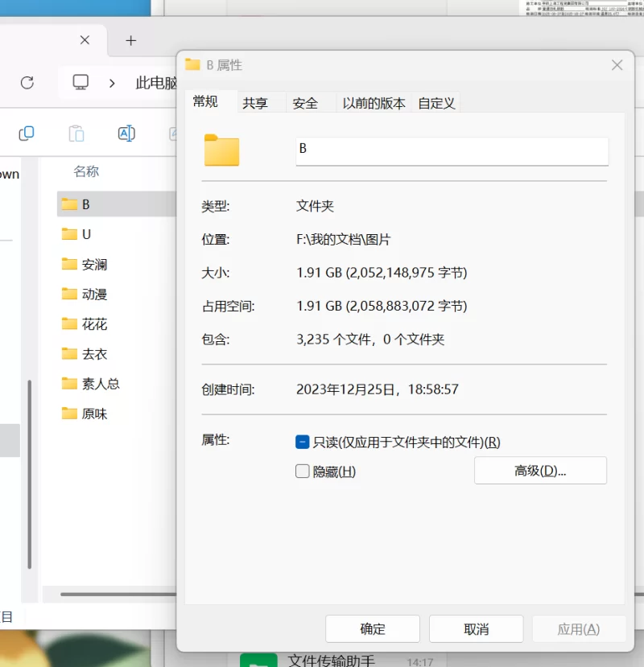Click the large folder icon in properties dialog
644x667 pixels.
click(x=222, y=150)
